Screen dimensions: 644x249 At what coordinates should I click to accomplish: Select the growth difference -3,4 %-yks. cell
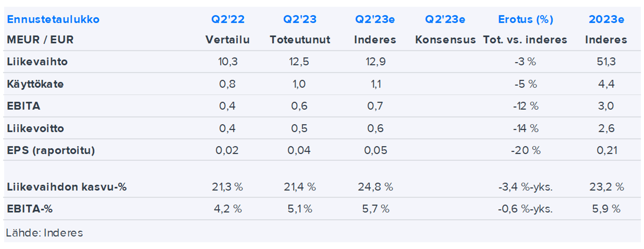click(x=525, y=187)
